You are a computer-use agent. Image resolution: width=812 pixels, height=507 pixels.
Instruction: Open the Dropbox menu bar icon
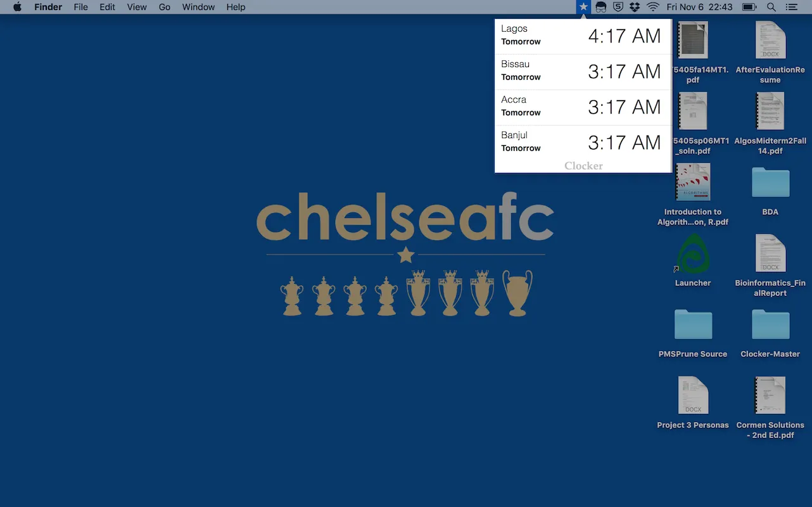pyautogui.click(x=635, y=7)
